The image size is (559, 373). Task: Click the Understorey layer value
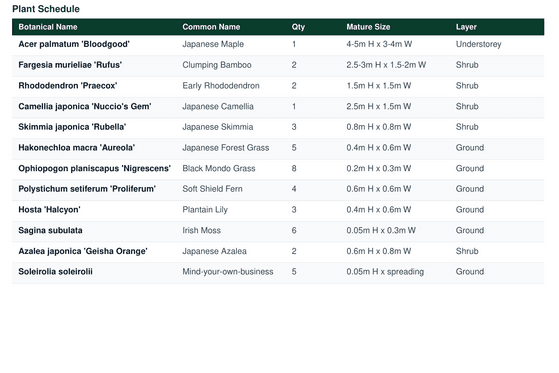point(478,44)
